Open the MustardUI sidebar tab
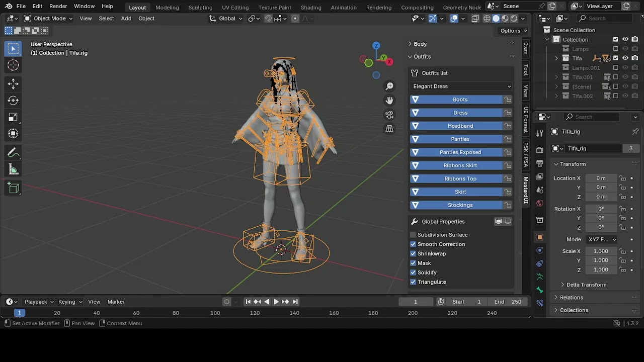 (526, 190)
